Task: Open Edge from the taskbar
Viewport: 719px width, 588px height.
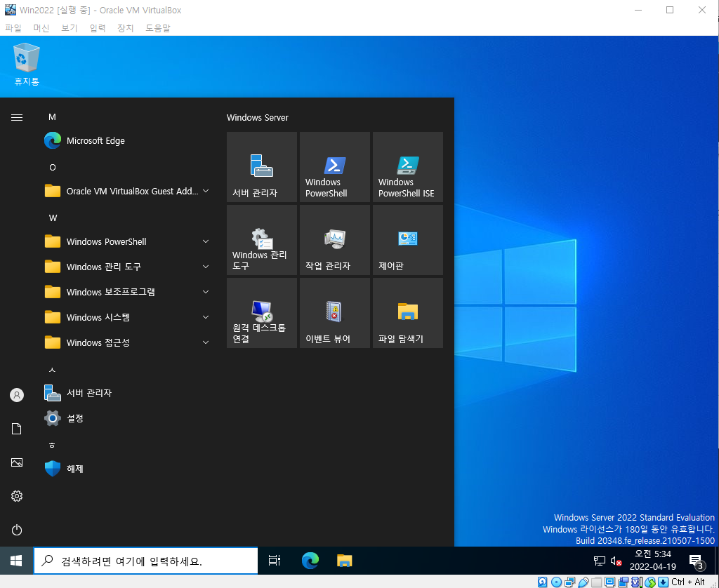Action: pyautogui.click(x=310, y=561)
